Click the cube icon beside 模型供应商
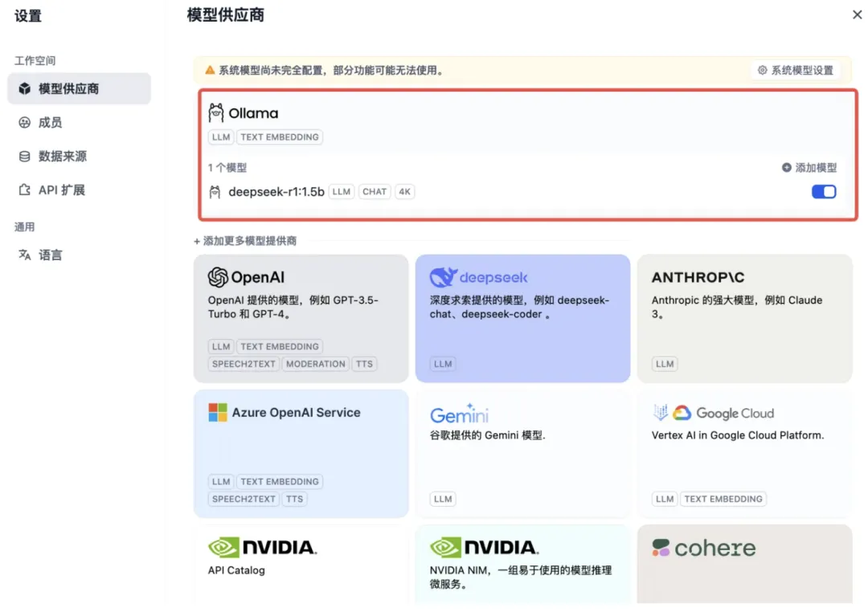 click(24, 88)
